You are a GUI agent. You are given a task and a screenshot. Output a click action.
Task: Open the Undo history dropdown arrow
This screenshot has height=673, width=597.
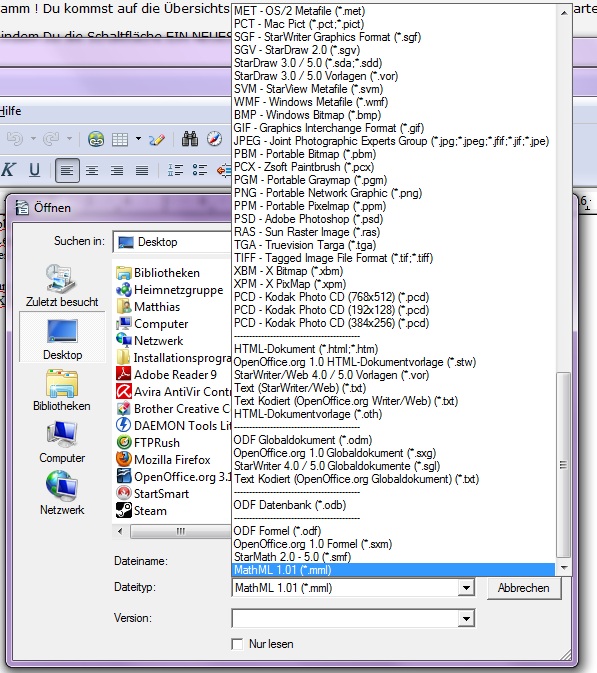click(33, 139)
